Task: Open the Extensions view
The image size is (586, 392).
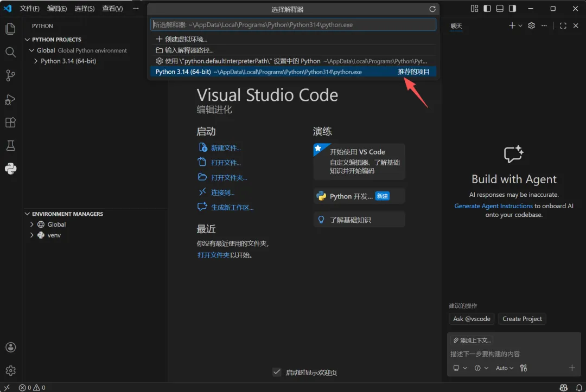Action: [10, 123]
